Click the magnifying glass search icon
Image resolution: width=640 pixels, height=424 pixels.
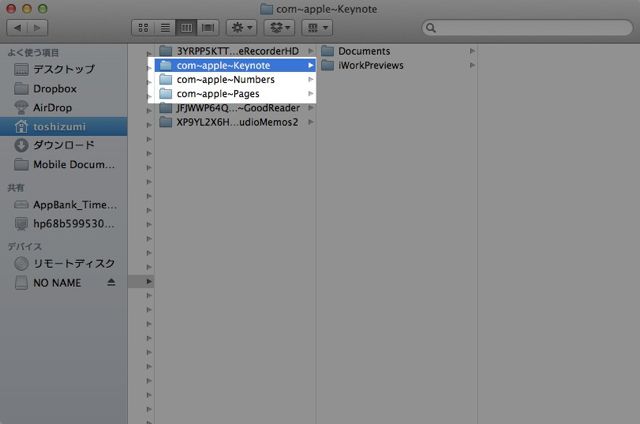pos(430,28)
